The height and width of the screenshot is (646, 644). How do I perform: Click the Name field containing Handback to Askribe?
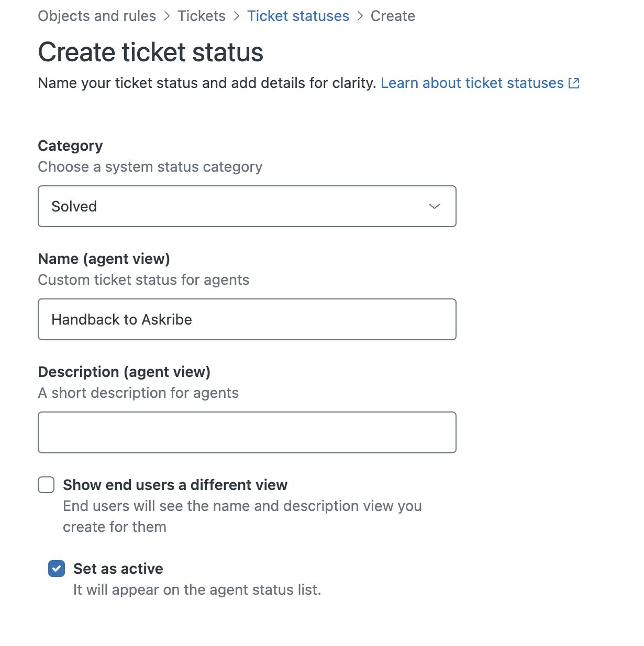pos(247,319)
